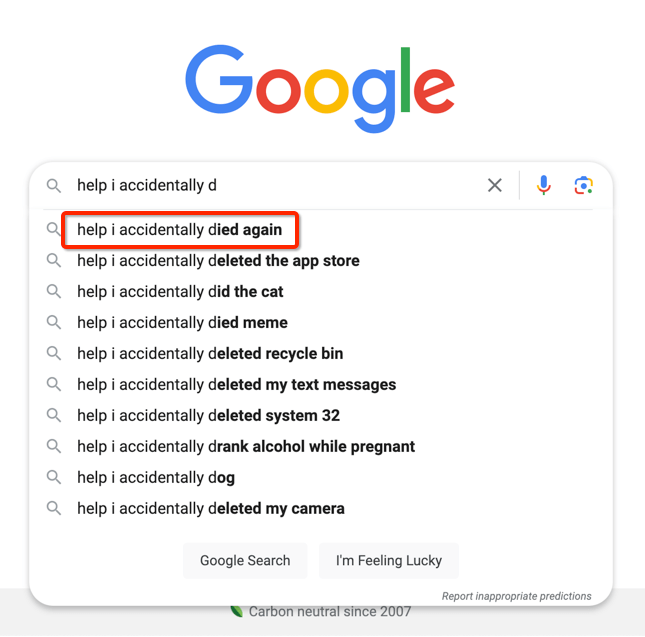Click magnifier icon beside 'did the cat'
The width and height of the screenshot is (645, 637).
53,292
